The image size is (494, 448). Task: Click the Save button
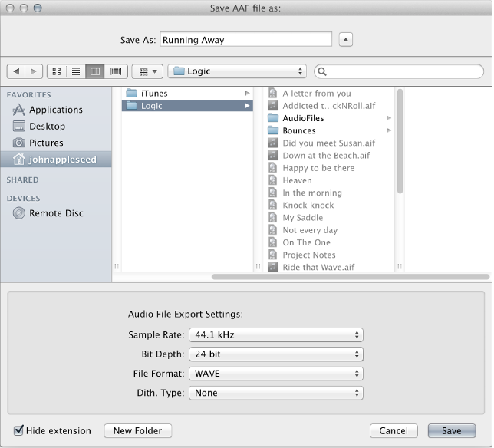(452, 430)
